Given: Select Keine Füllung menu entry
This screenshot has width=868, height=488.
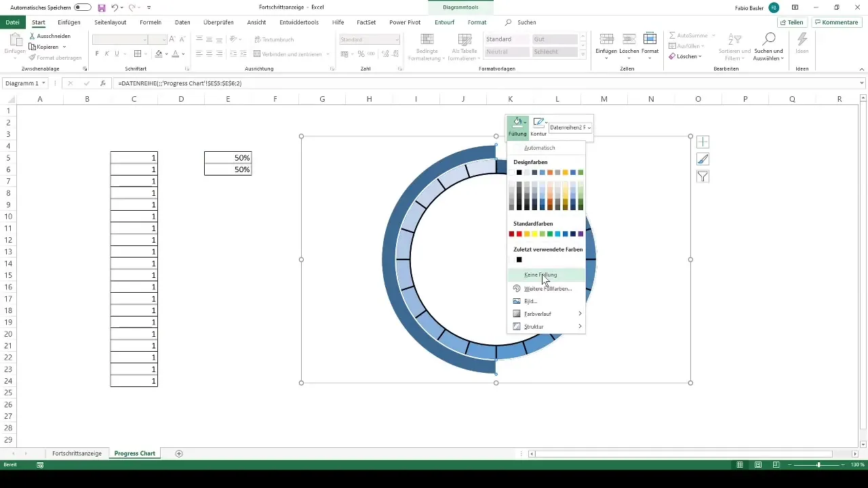Looking at the screenshot, I should tap(546, 274).
